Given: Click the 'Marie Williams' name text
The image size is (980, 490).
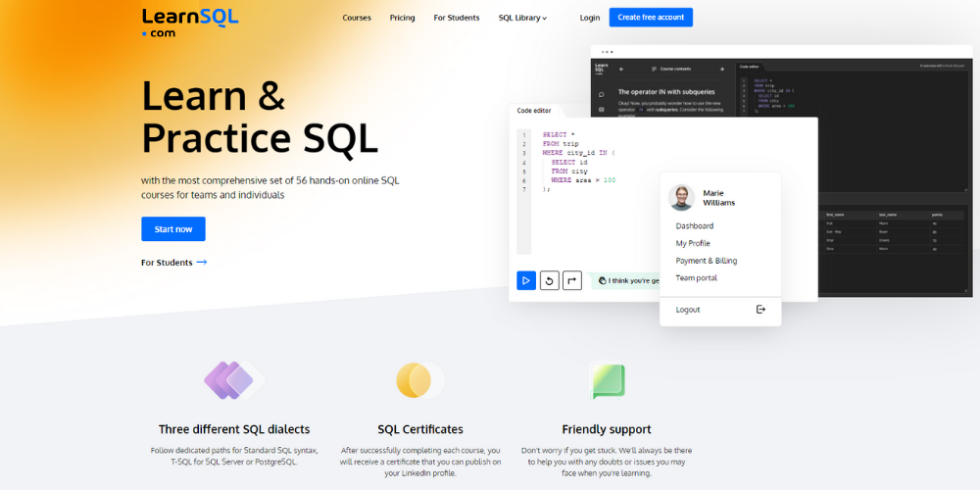Looking at the screenshot, I should (x=718, y=198).
